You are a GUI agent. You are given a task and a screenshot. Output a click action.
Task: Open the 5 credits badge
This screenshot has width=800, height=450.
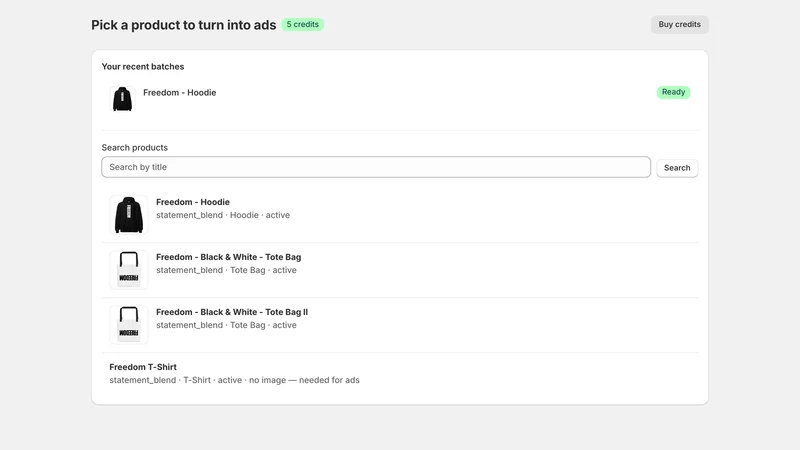(x=303, y=24)
